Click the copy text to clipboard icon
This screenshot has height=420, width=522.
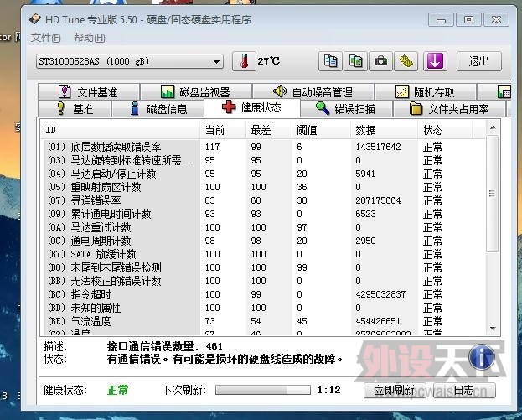[330, 61]
